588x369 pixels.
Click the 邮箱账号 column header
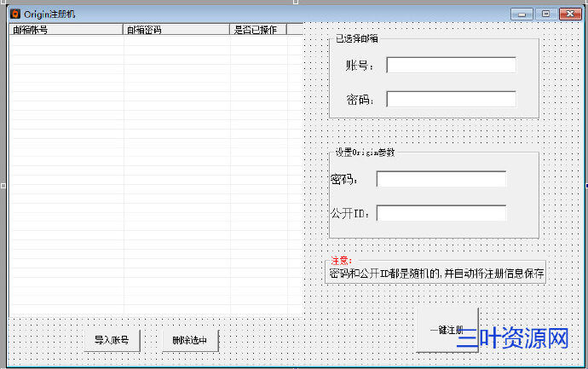pyautogui.click(x=66, y=30)
